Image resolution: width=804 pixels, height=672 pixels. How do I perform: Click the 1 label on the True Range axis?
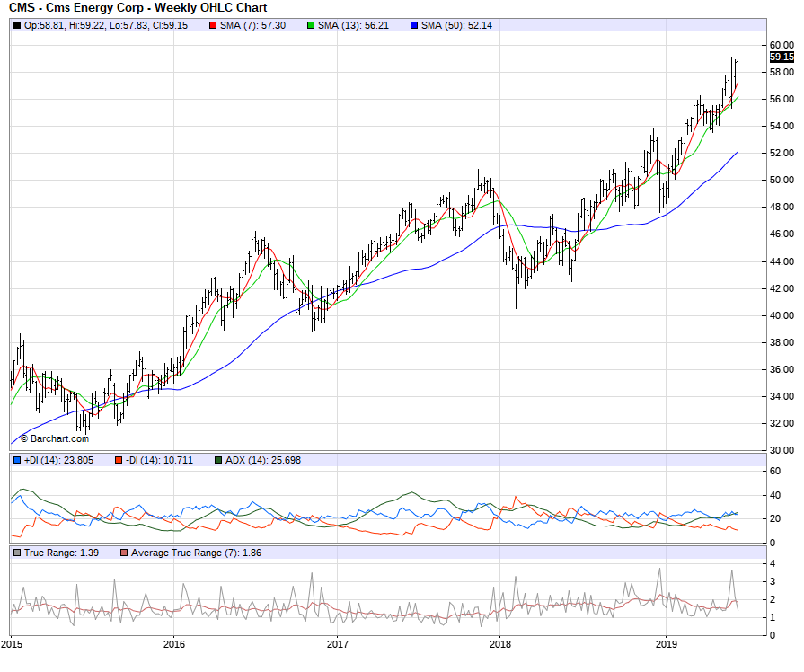click(773, 617)
